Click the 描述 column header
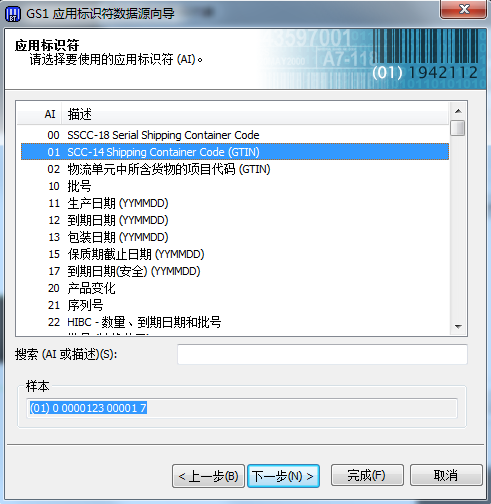This screenshot has height=504, width=491. (x=255, y=114)
